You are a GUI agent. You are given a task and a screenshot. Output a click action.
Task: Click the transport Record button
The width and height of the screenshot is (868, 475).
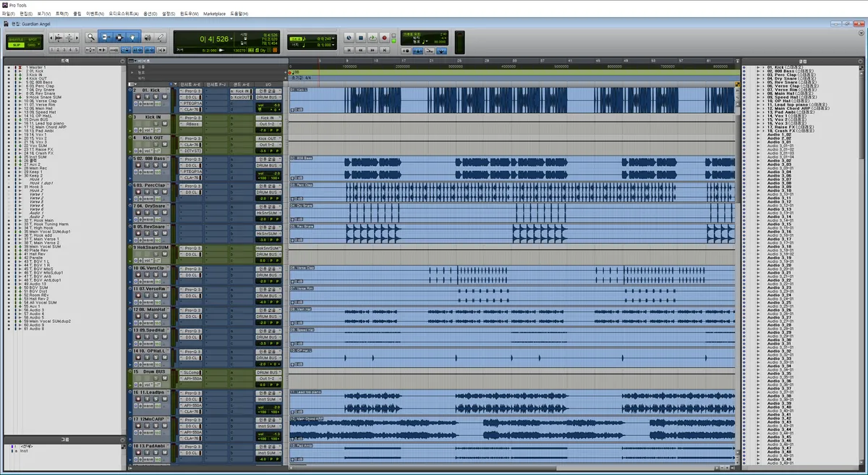tap(384, 37)
